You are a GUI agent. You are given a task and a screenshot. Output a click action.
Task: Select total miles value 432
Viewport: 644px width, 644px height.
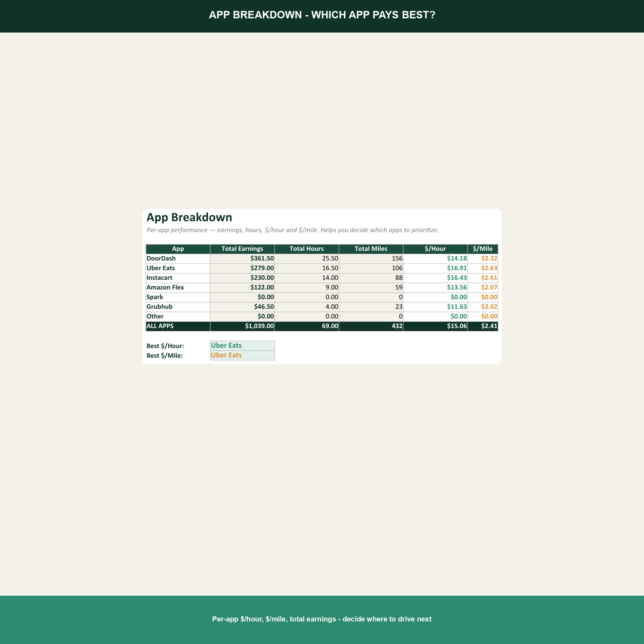click(371, 326)
